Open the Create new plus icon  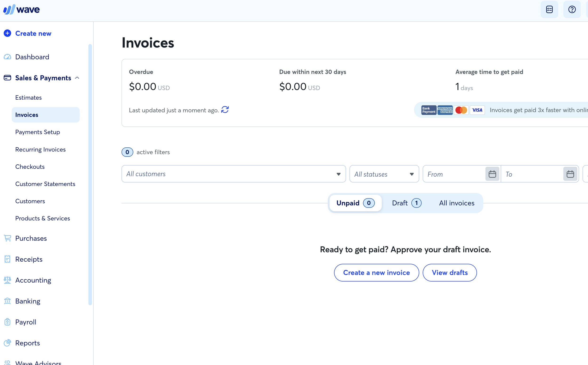[x=7, y=33]
